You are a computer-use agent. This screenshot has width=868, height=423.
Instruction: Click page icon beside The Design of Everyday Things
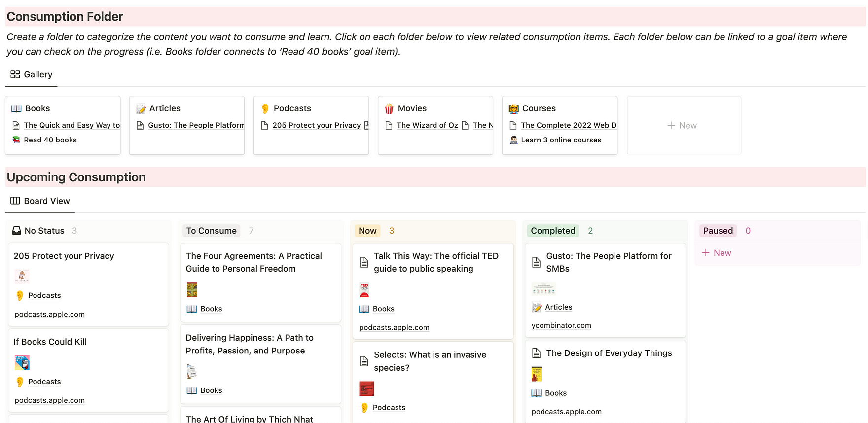[536, 353]
